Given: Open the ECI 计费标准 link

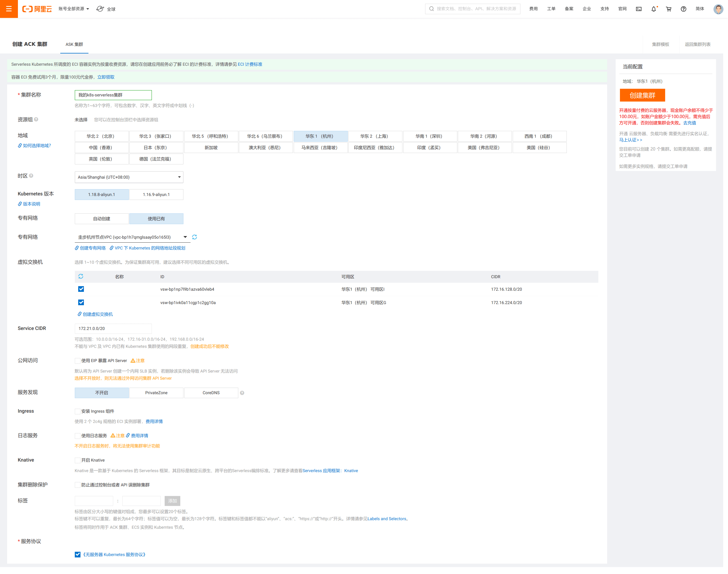Looking at the screenshot, I should click(250, 64).
